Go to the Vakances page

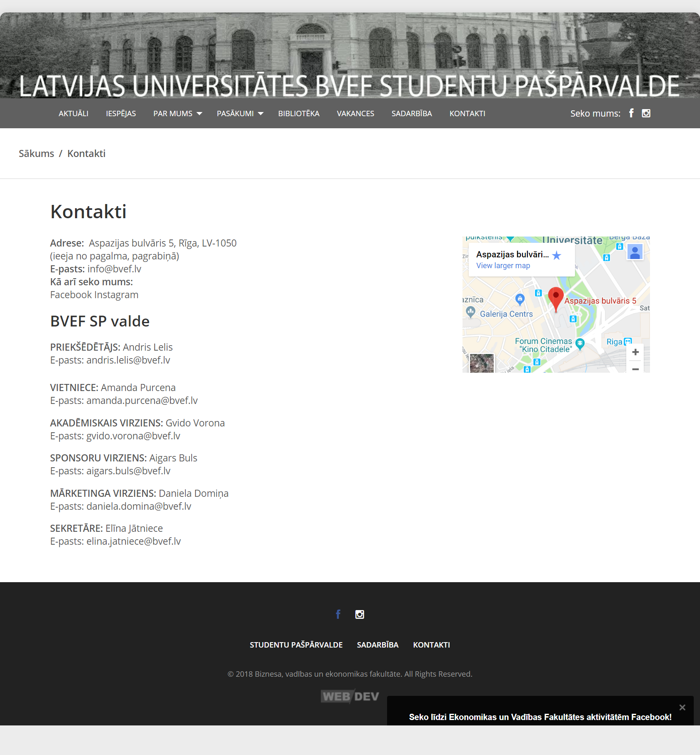355,114
